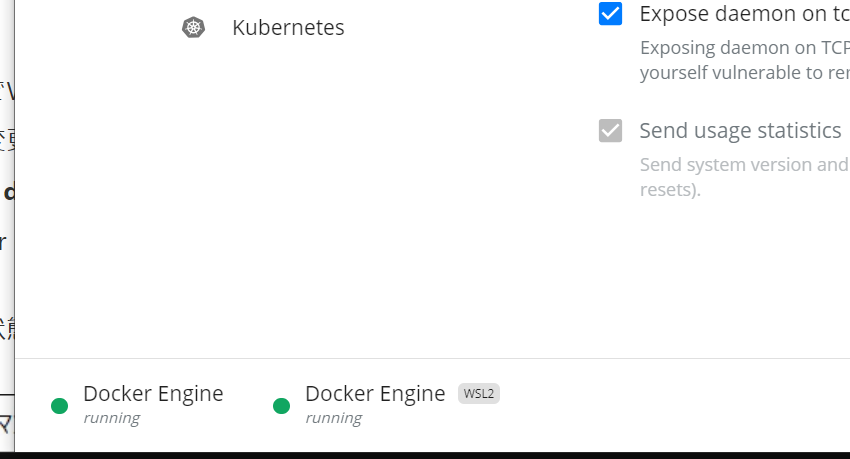Click the Exposing daemon on TCP description line
The width and height of the screenshot is (850, 459).
[x=745, y=48]
